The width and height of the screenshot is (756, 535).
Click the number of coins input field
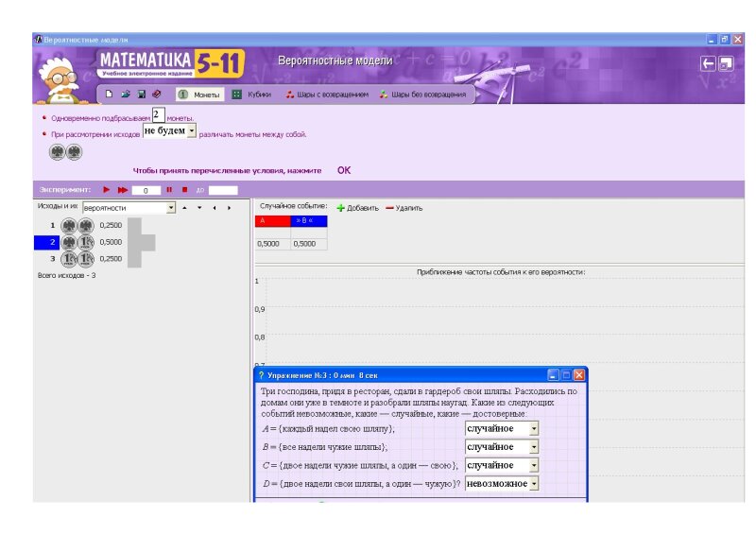pyautogui.click(x=158, y=115)
